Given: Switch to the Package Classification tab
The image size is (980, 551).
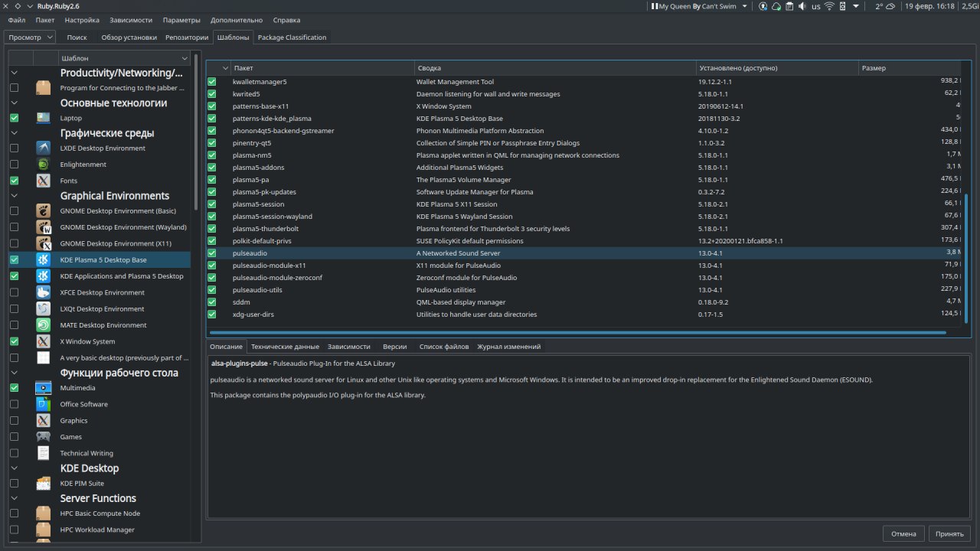Looking at the screenshot, I should tap(292, 37).
